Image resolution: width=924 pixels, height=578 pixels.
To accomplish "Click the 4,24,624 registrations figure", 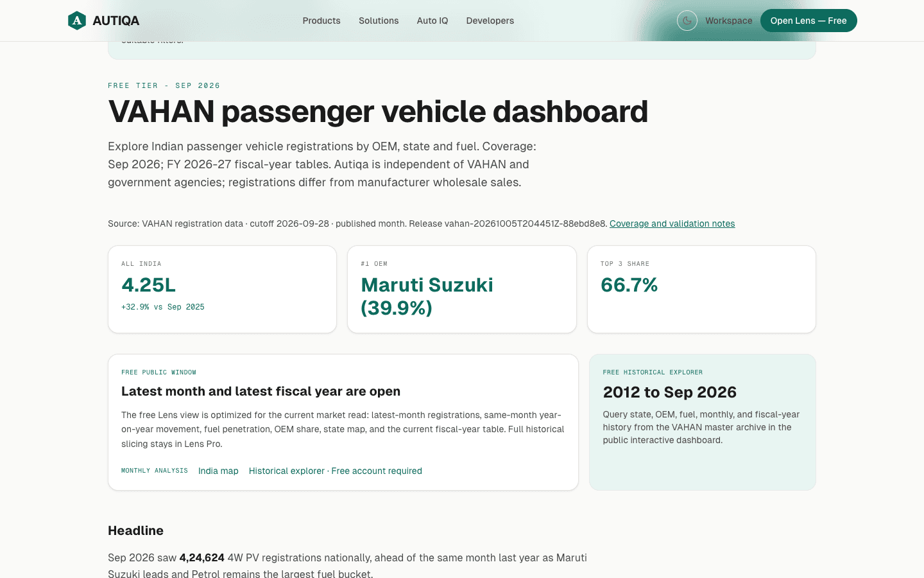I will (x=202, y=557).
